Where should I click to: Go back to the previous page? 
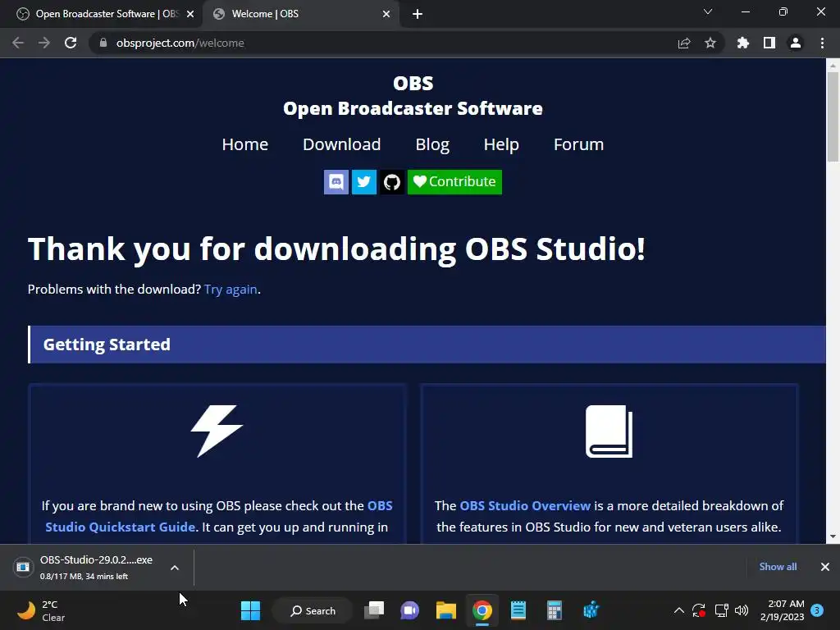tap(18, 43)
